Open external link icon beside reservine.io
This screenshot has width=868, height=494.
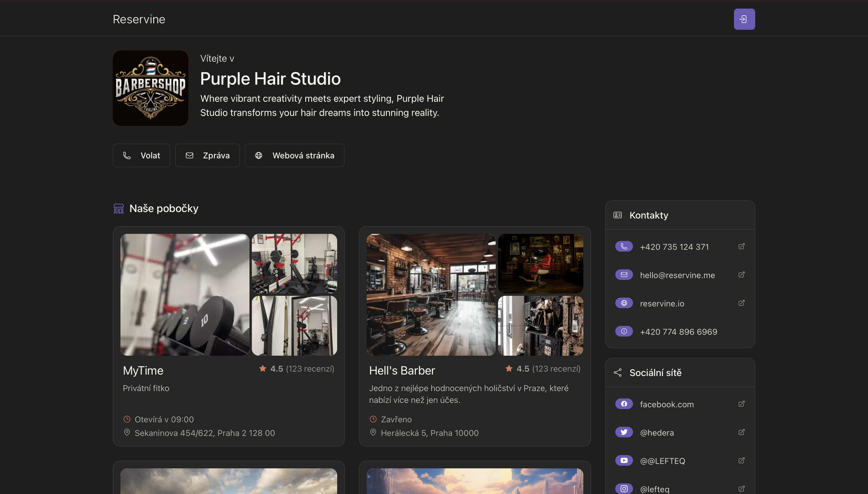(x=741, y=303)
